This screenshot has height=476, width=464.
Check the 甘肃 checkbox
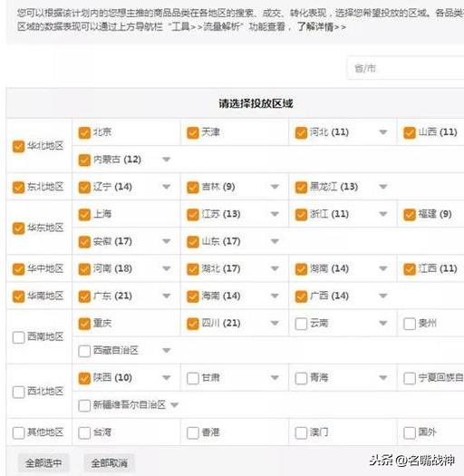tap(193, 378)
